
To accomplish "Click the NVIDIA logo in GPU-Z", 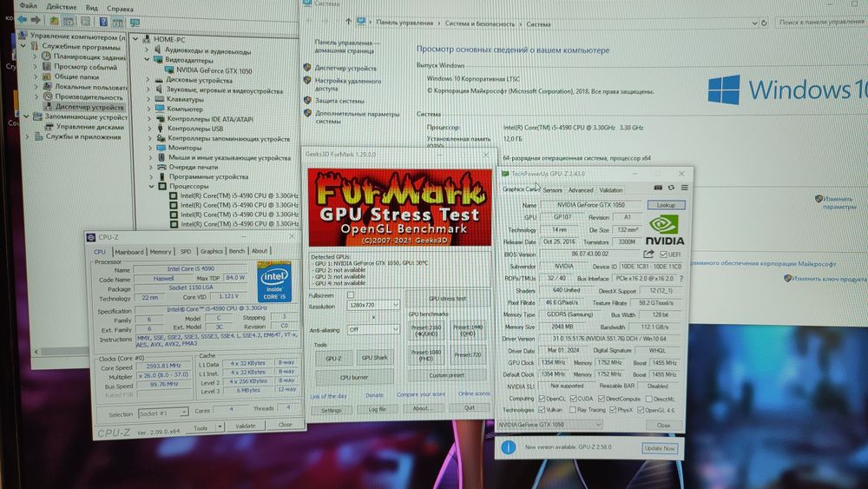I will coord(665,230).
